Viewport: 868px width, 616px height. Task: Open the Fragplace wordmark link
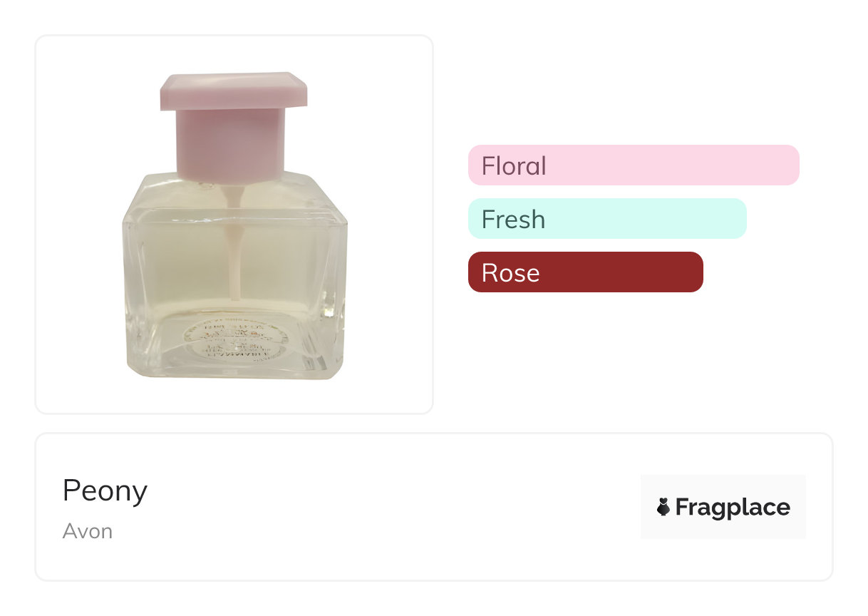click(732, 508)
